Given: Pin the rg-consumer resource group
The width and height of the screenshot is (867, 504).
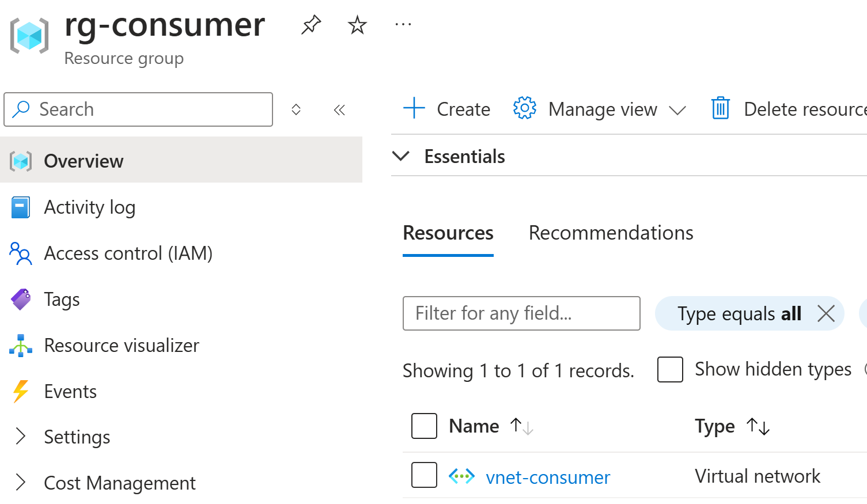Looking at the screenshot, I should tap(311, 25).
